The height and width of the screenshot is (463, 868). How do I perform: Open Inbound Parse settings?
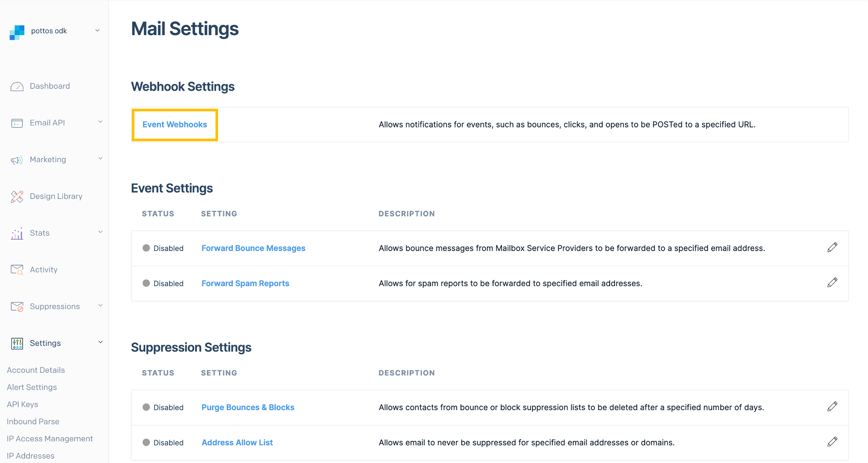pos(33,421)
